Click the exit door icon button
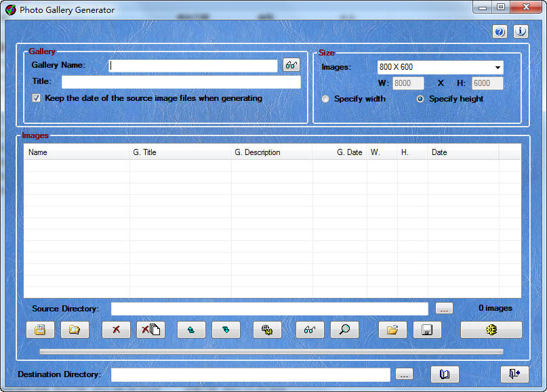The height and width of the screenshot is (392, 547). tap(514, 374)
